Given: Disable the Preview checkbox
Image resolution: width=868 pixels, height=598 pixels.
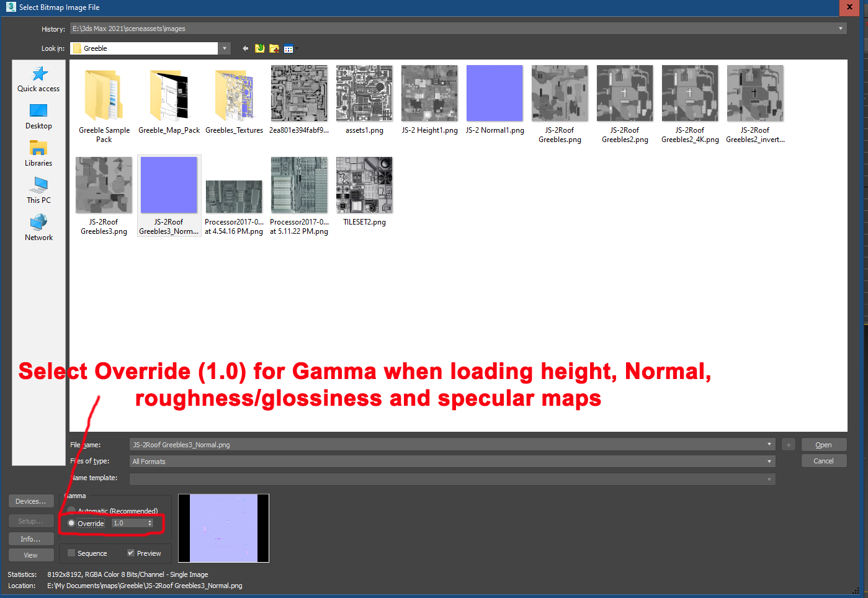Looking at the screenshot, I should (130, 553).
